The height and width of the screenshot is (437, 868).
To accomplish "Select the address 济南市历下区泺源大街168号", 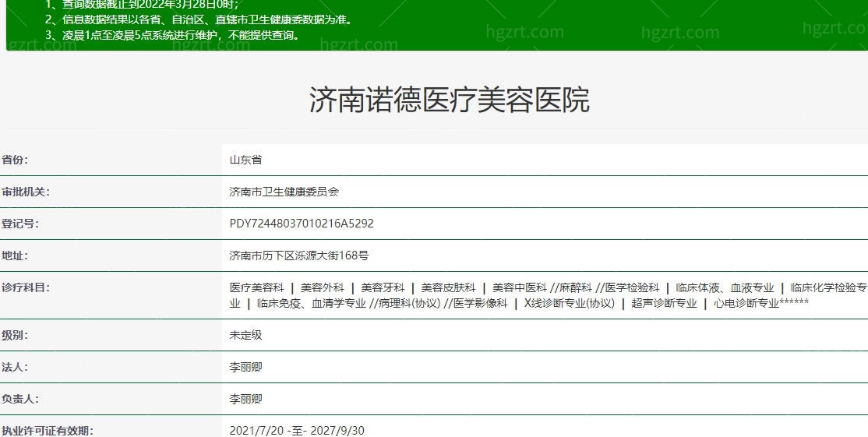I will click(299, 256).
